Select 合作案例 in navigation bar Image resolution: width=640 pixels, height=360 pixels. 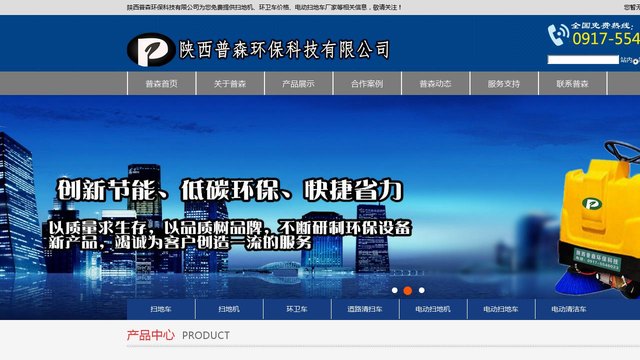point(367,84)
